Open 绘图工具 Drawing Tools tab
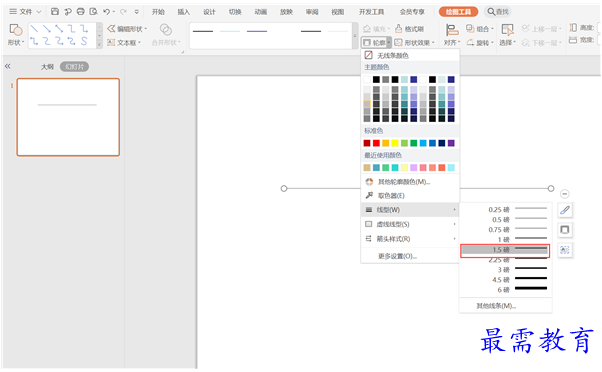The height and width of the screenshot is (372, 602). (x=458, y=12)
